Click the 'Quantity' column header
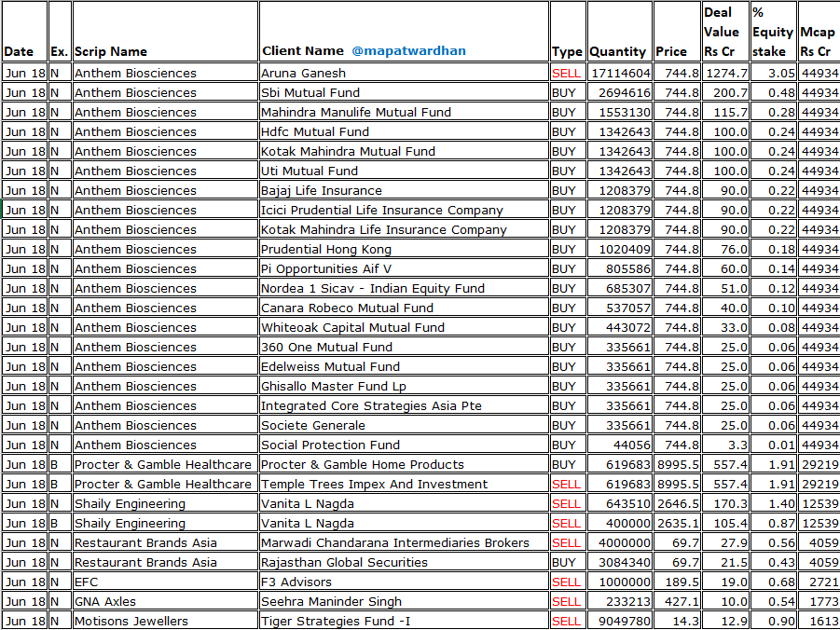Screen dimensions: 840x630 [x=619, y=31]
